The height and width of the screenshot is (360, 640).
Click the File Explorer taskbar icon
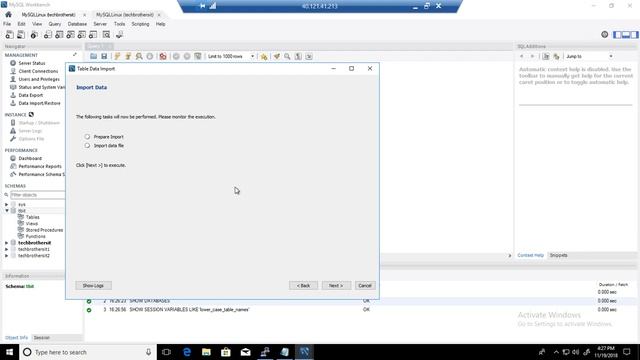pos(206,352)
